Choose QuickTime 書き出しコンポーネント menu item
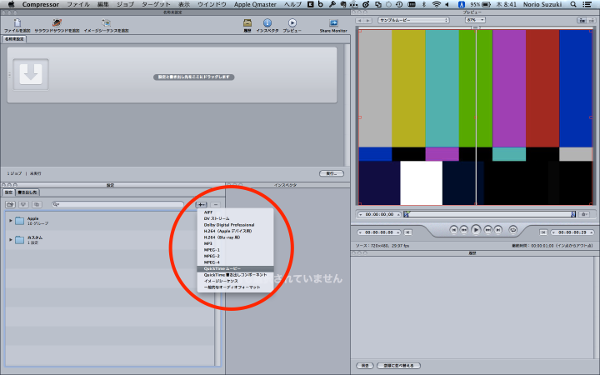 point(235,275)
